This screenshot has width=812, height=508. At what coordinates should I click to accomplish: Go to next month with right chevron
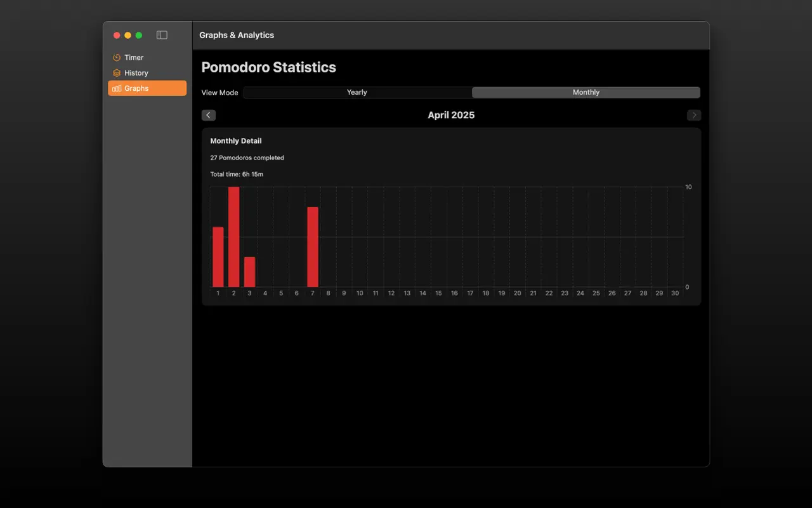click(694, 115)
